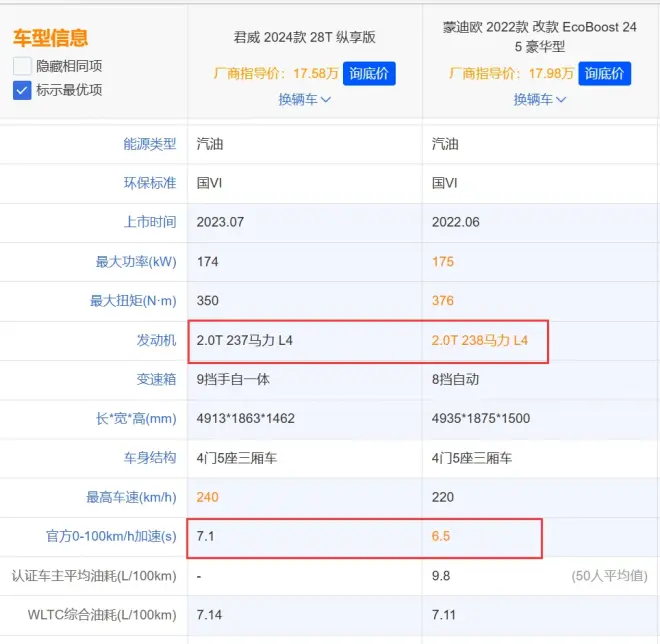
Task: Select the 上市时间 row label
Action: point(149,222)
